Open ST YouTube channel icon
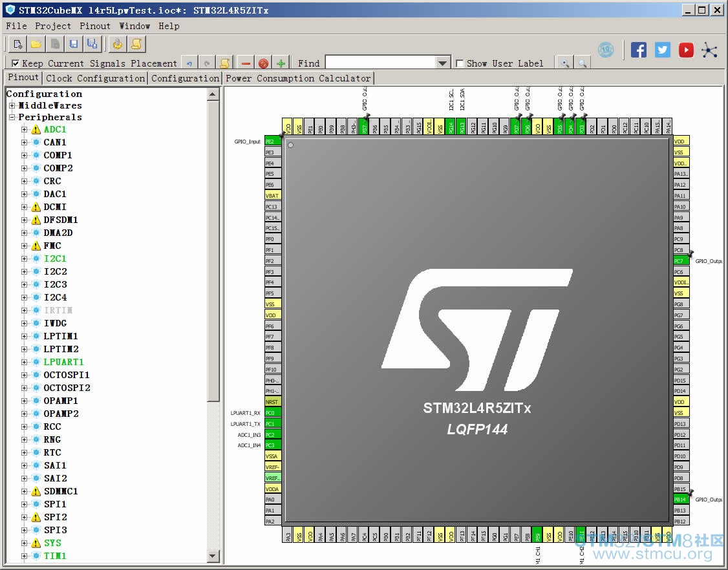Viewport: 728px width, 570px height. point(686,50)
